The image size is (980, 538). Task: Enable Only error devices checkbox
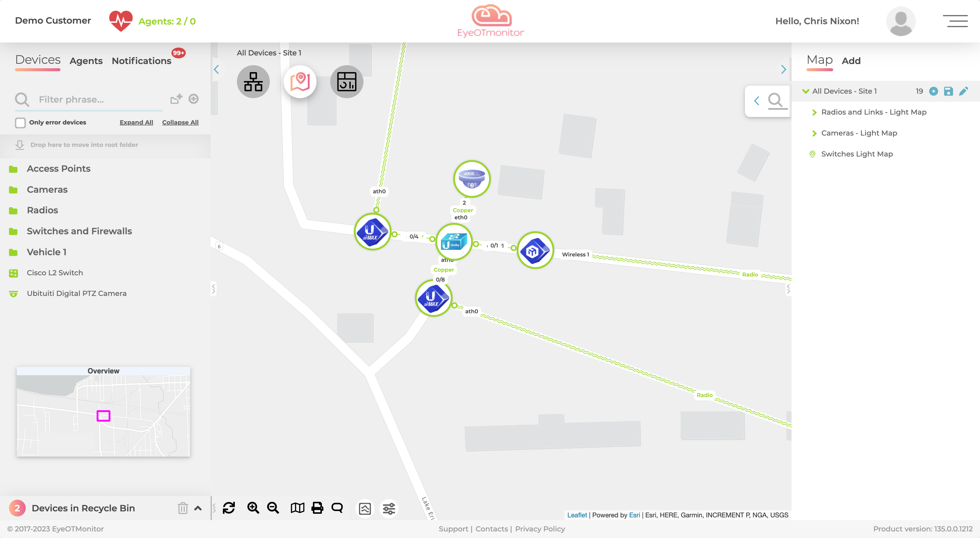[x=20, y=122]
